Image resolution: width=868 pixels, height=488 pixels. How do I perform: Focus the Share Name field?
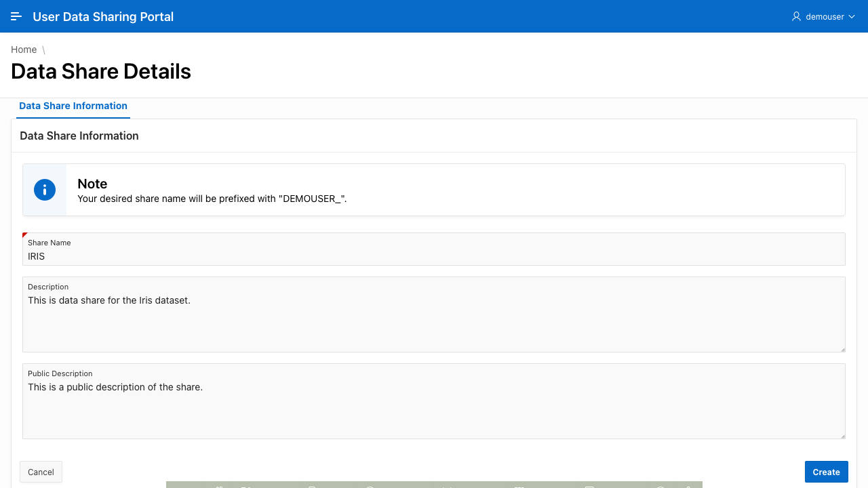pyautogui.click(x=434, y=249)
